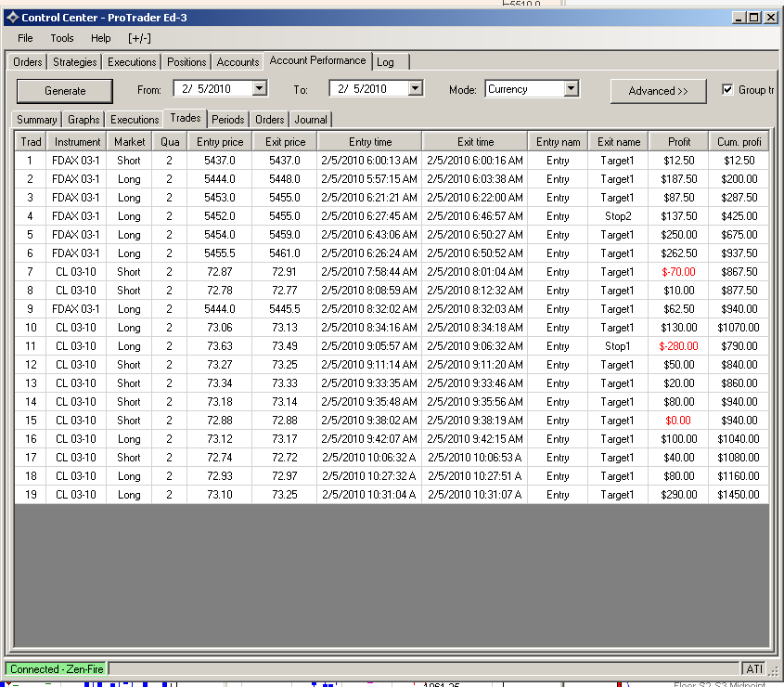The height and width of the screenshot is (687, 784).
Task: Sort by Entry price column header
Action: pos(220,142)
